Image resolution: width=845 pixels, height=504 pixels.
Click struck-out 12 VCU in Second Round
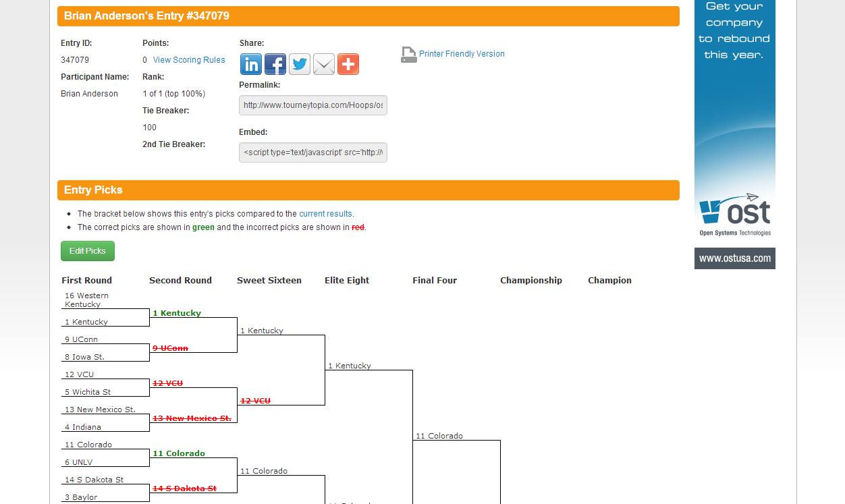[x=168, y=383]
